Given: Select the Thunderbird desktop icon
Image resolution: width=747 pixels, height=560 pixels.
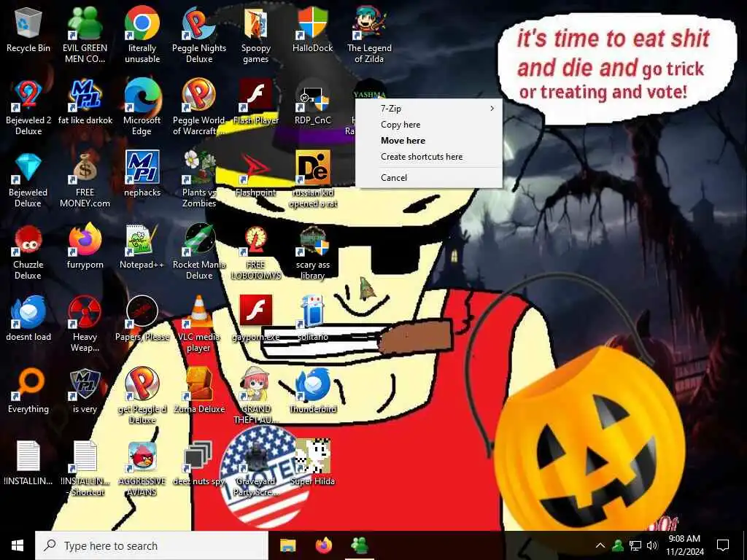Looking at the screenshot, I should tap(313, 385).
